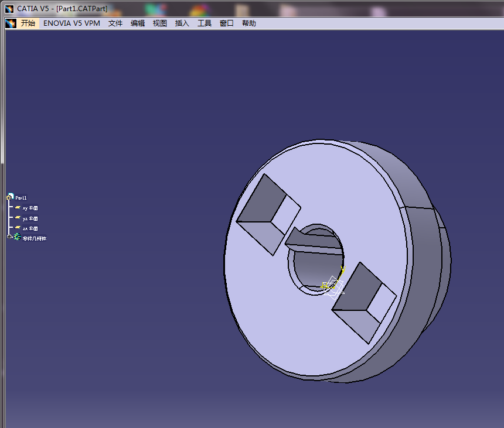Click the Part1 root node icon
The width and height of the screenshot is (504, 428).
[x=10, y=197]
